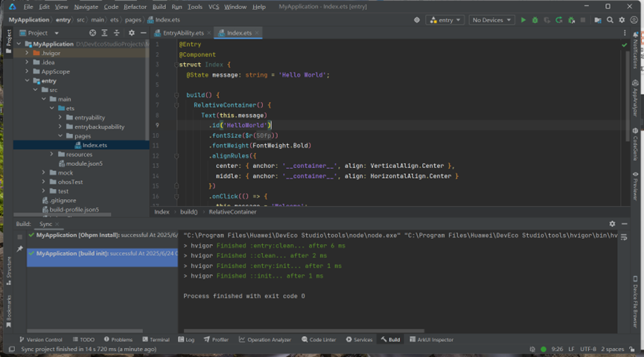The image size is (644, 357).
Task: Open the Operation Analyzer tool window
Action: [x=265, y=339]
